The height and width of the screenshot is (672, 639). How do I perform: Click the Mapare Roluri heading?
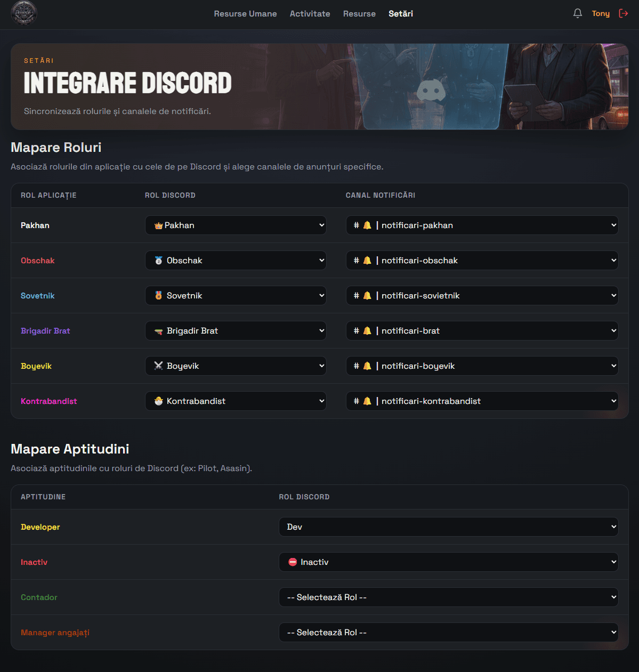point(56,148)
